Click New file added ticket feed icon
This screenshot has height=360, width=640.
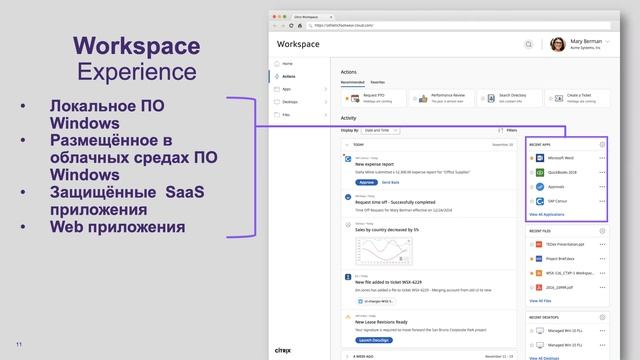[348, 277]
